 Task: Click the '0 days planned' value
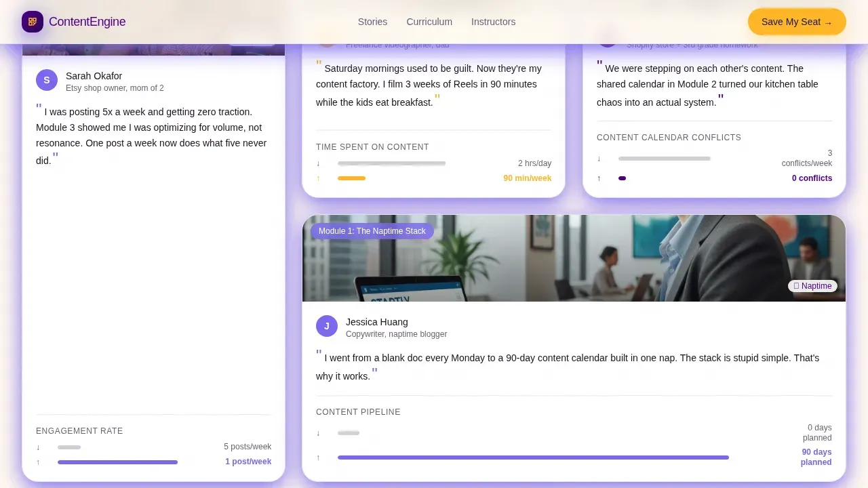(x=817, y=433)
